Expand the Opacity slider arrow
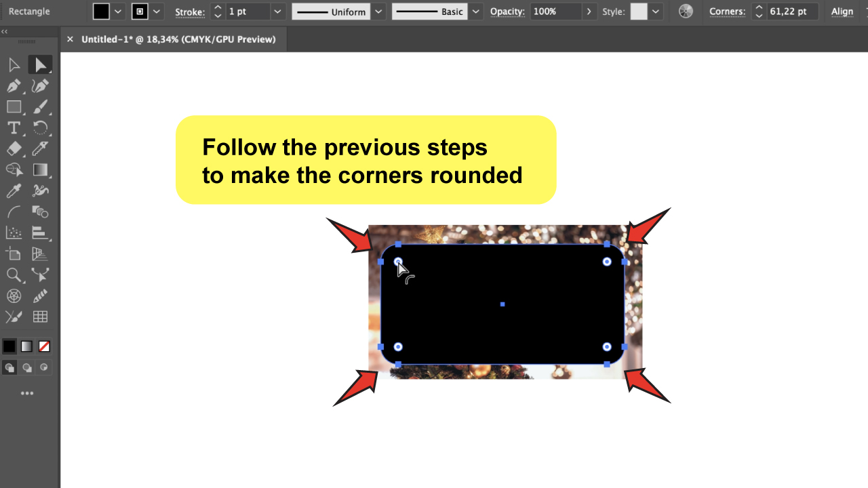The height and width of the screenshot is (488, 868). pos(589,12)
